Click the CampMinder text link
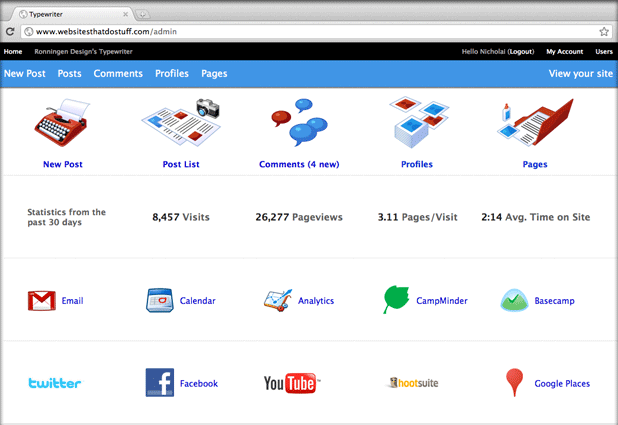The height and width of the screenshot is (425, 618). pos(442,301)
